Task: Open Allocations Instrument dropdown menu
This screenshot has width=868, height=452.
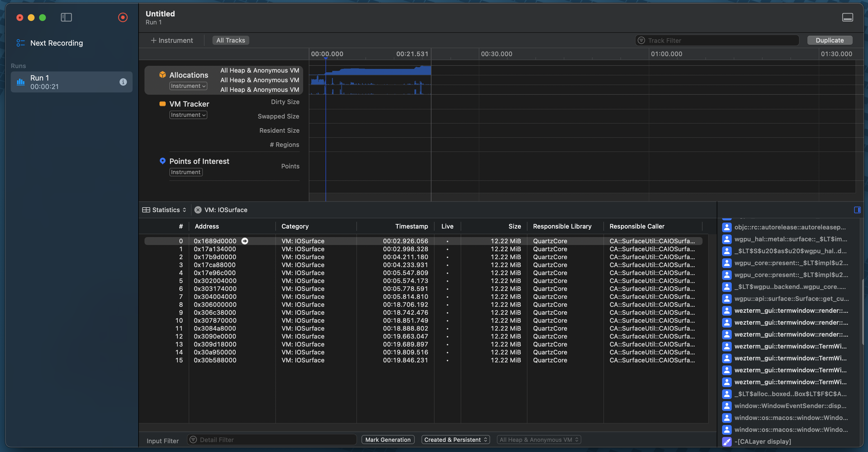Action: tap(188, 86)
